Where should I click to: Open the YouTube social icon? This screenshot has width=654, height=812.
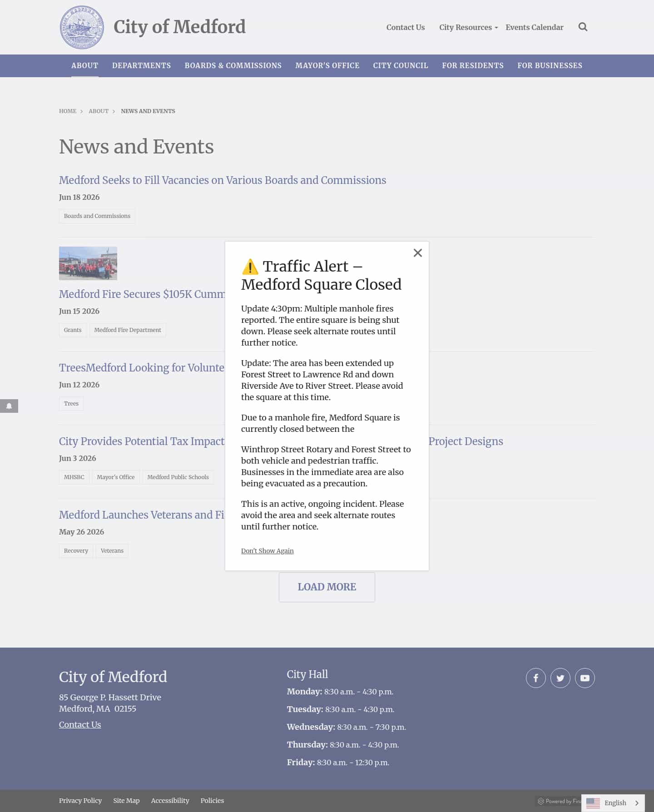(585, 678)
